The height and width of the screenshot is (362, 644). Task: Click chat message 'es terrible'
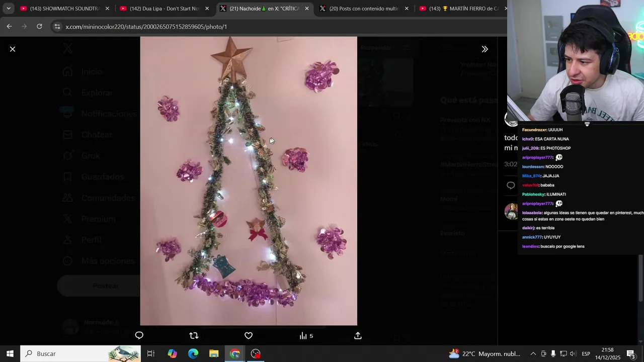pos(545,228)
